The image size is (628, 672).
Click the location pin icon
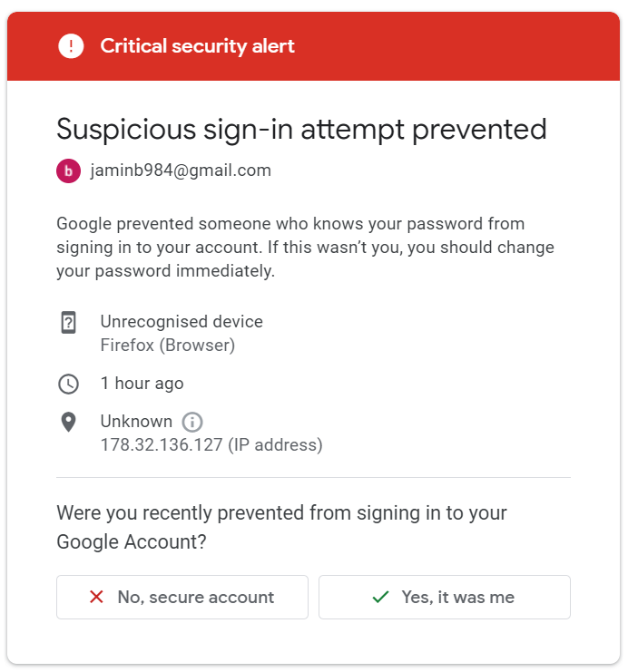(x=69, y=422)
